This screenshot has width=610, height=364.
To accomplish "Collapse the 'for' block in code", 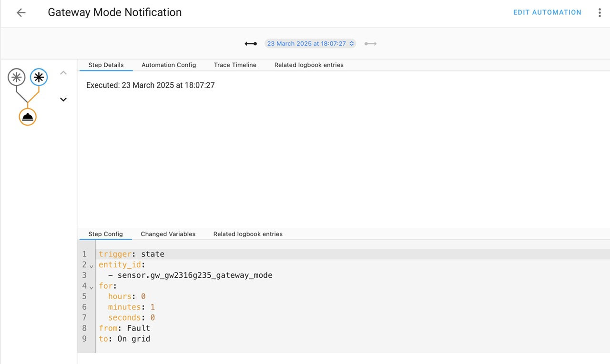I will click(x=91, y=287).
